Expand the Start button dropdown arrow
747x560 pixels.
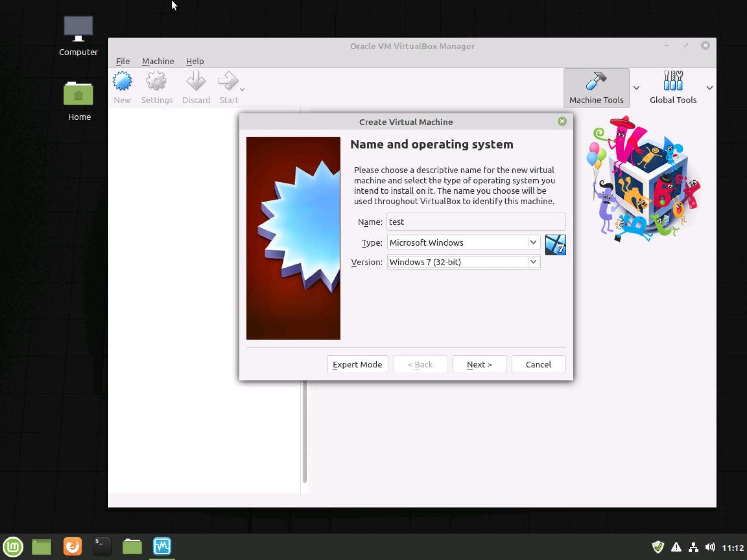pyautogui.click(x=242, y=89)
